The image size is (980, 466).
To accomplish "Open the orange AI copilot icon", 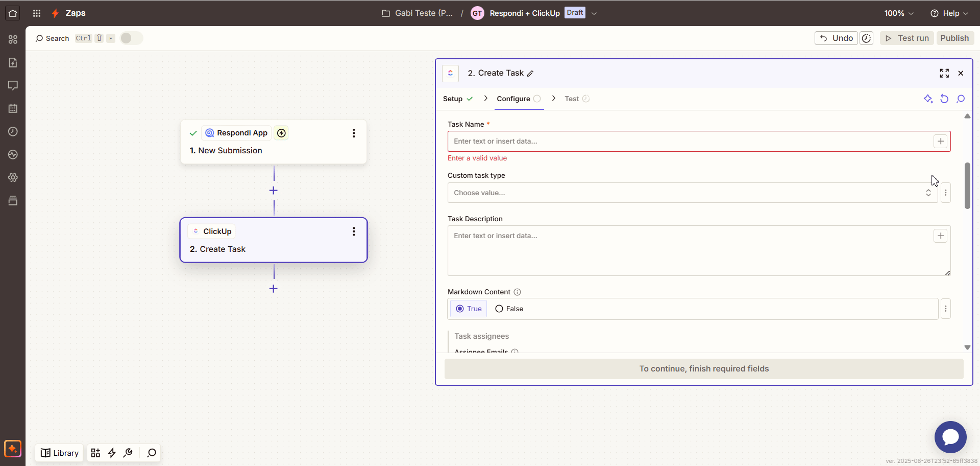I will [13, 449].
